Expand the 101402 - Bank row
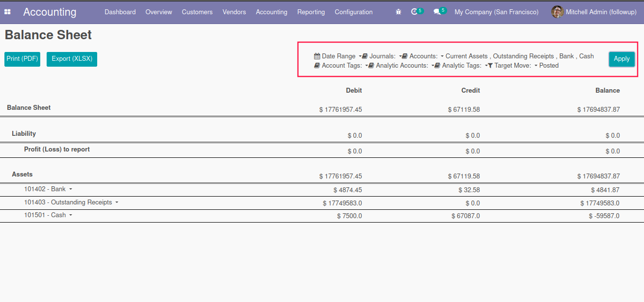Screen dimensions: 644x302 coord(70,189)
